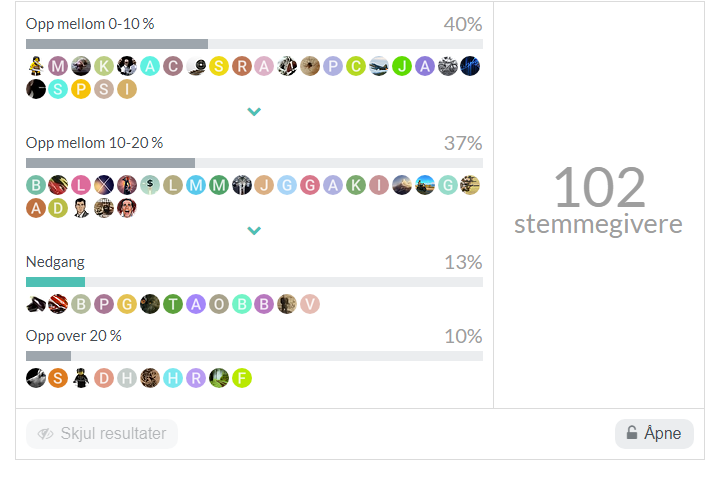Toggle the Åpne lock button

pyautogui.click(x=654, y=434)
